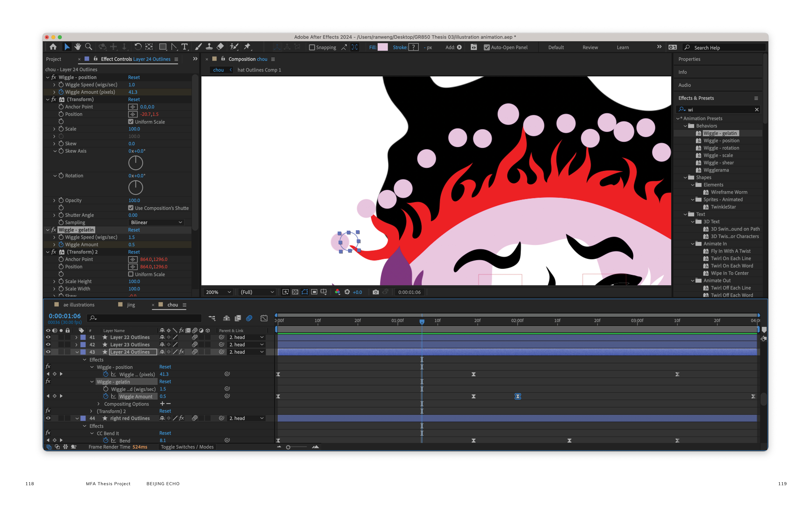The height and width of the screenshot is (507, 812).
Task: Hide Layer 22 Outlines eye toggle
Action: (x=48, y=337)
